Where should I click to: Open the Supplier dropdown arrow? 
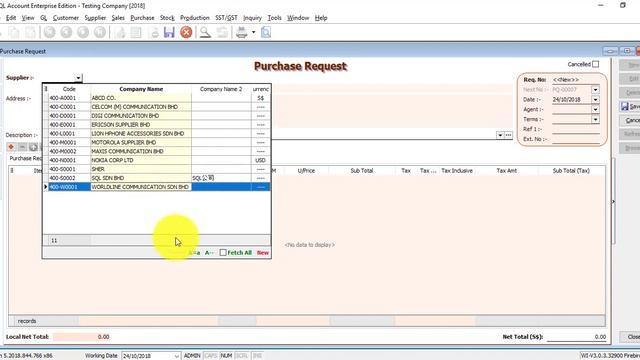coord(78,78)
